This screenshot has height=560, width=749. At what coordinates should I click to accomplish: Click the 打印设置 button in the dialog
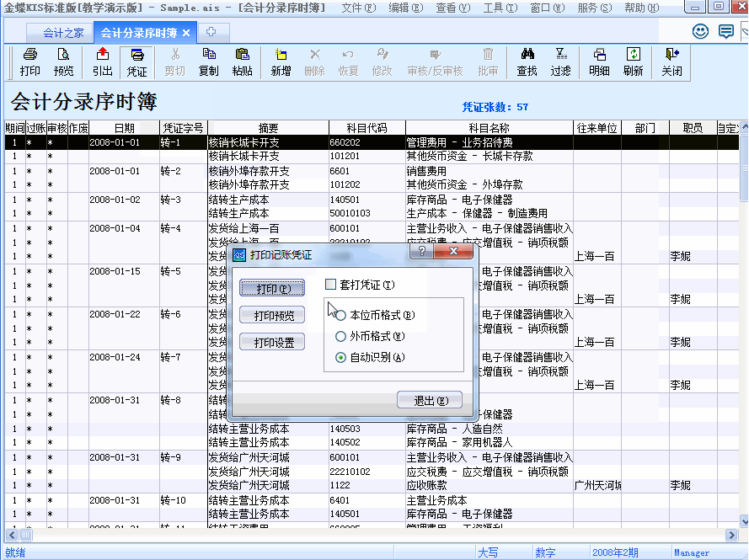click(272, 341)
